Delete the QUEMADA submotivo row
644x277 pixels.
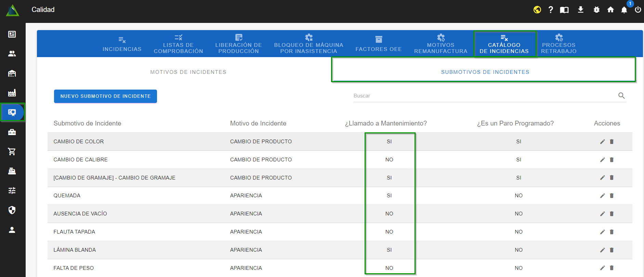tap(612, 196)
